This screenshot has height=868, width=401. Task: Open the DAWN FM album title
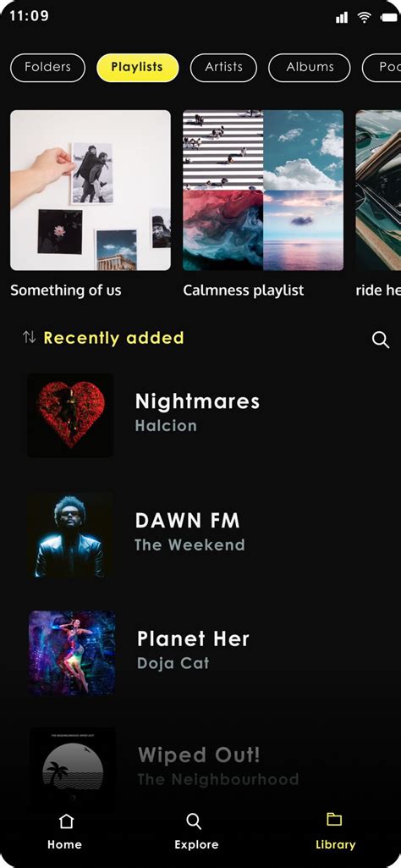[188, 520]
